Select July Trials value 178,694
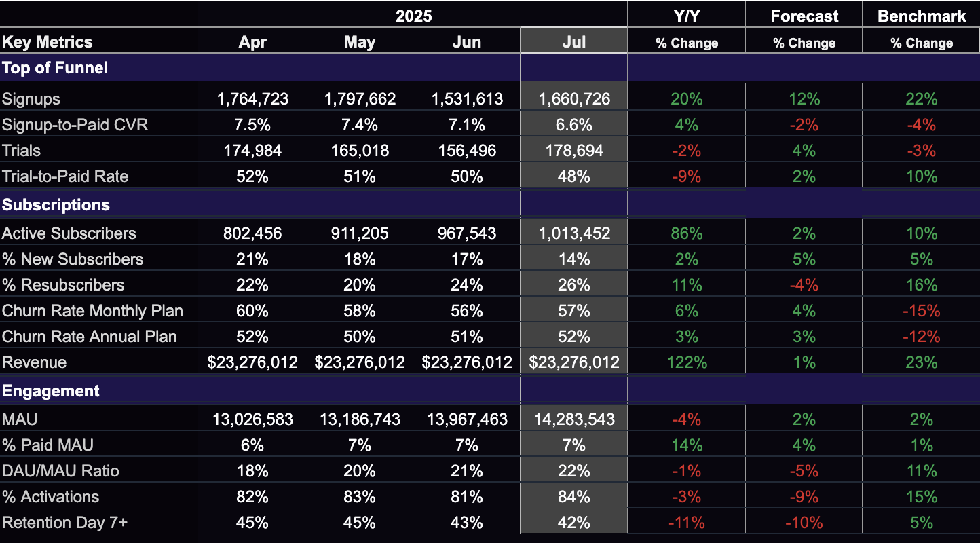 574,151
